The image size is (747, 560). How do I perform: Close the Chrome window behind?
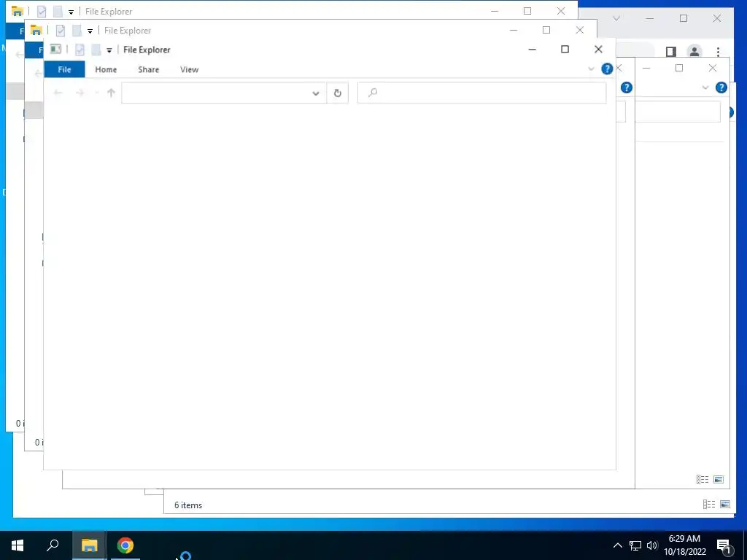point(716,18)
